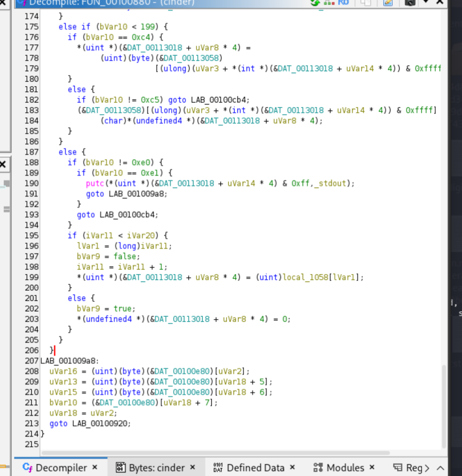Click the decompiler horizontal scrollbar thumb
462x476 pixels.
pos(215,452)
